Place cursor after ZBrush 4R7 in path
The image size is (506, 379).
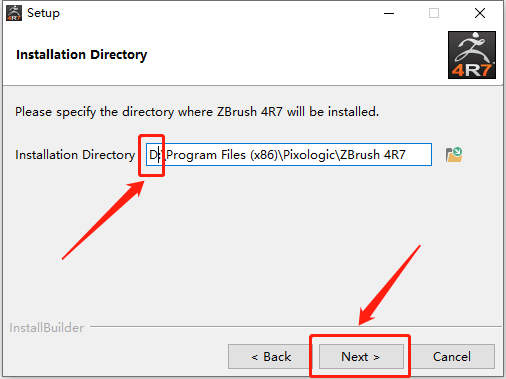pos(407,155)
